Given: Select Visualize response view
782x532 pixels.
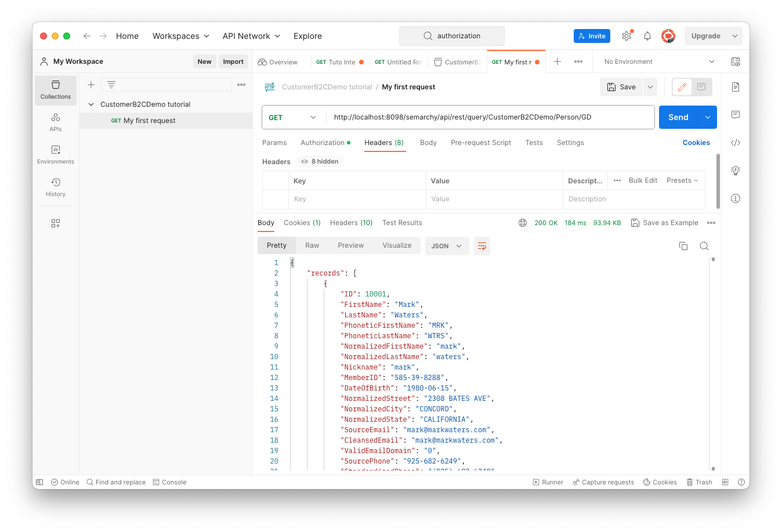Looking at the screenshot, I should (x=397, y=245).
